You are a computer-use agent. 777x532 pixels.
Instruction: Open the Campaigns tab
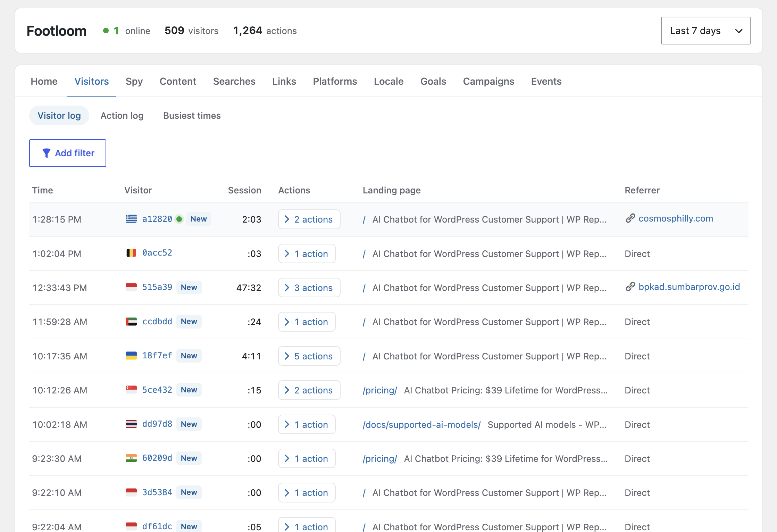488,81
